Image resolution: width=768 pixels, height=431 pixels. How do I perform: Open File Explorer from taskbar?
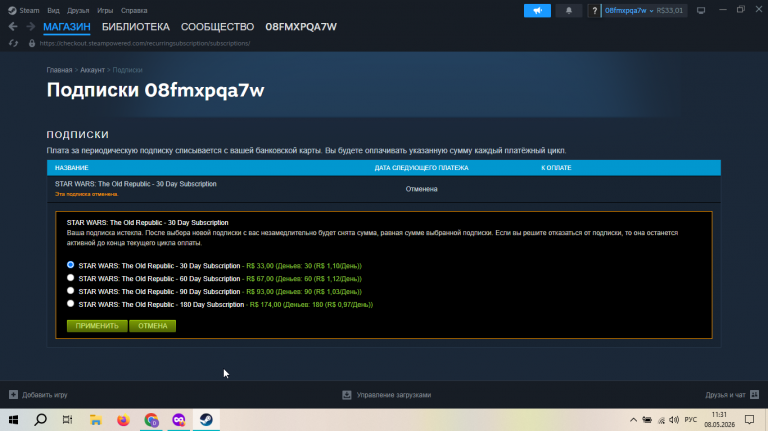coord(96,420)
